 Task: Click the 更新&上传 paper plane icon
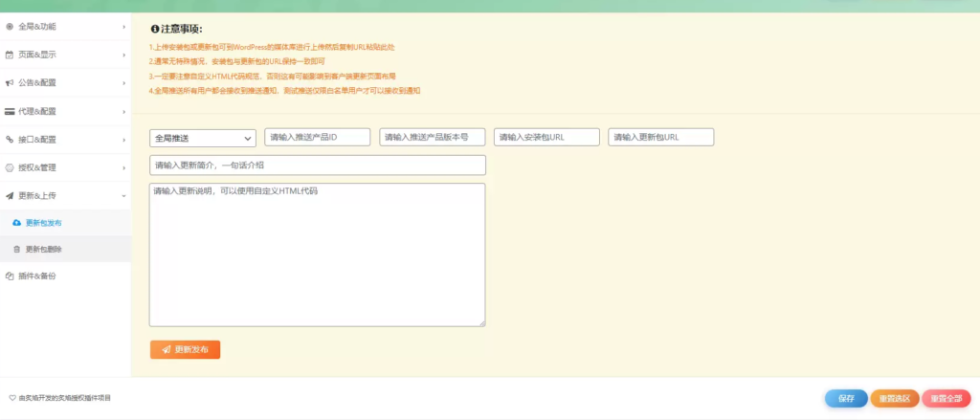point(10,195)
